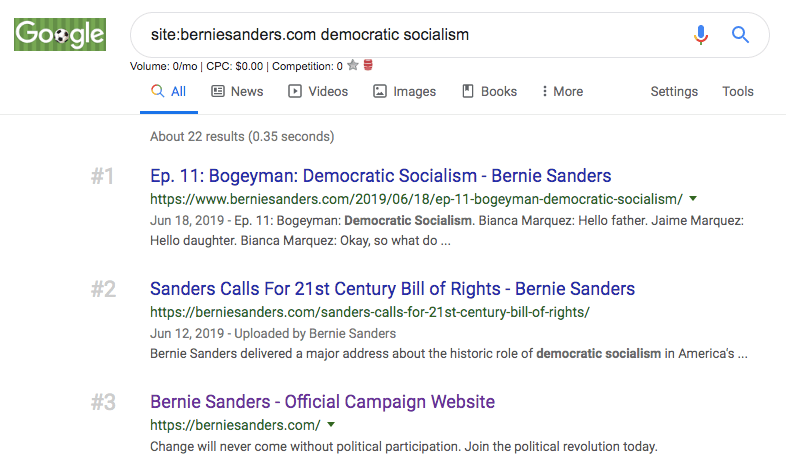Viewport: 786px width, 470px height.
Task: Expand the More search categories menu
Action: click(x=562, y=91)
